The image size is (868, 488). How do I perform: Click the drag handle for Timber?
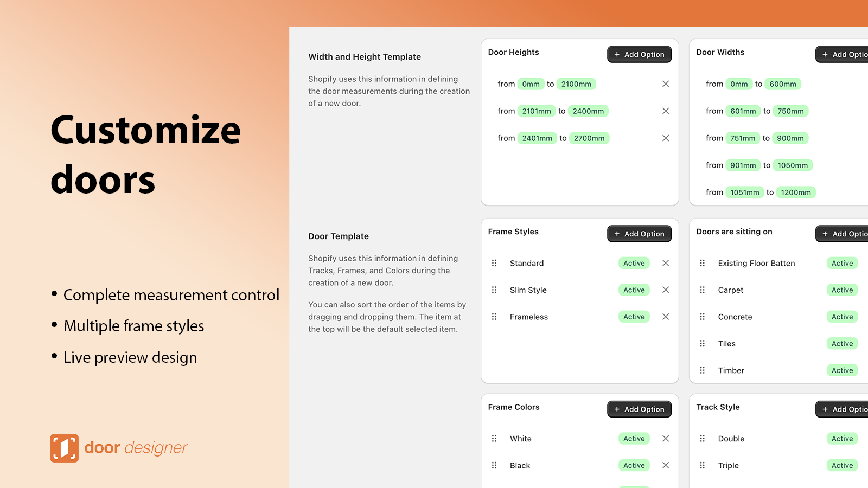pos(703,370)
